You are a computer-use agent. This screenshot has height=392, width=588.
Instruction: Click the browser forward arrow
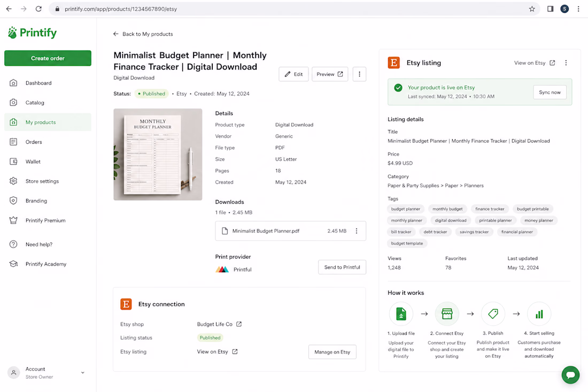point(23,9)
